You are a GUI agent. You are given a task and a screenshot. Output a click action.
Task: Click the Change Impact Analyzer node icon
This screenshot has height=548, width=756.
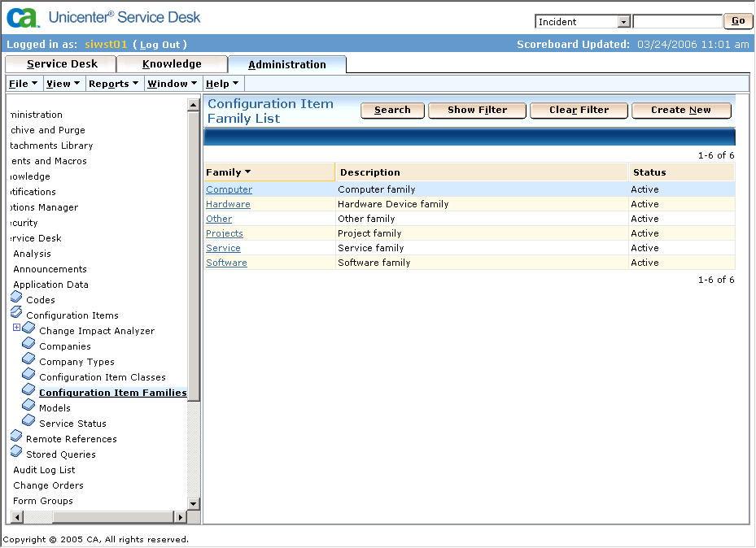click(x=29, y=328)
